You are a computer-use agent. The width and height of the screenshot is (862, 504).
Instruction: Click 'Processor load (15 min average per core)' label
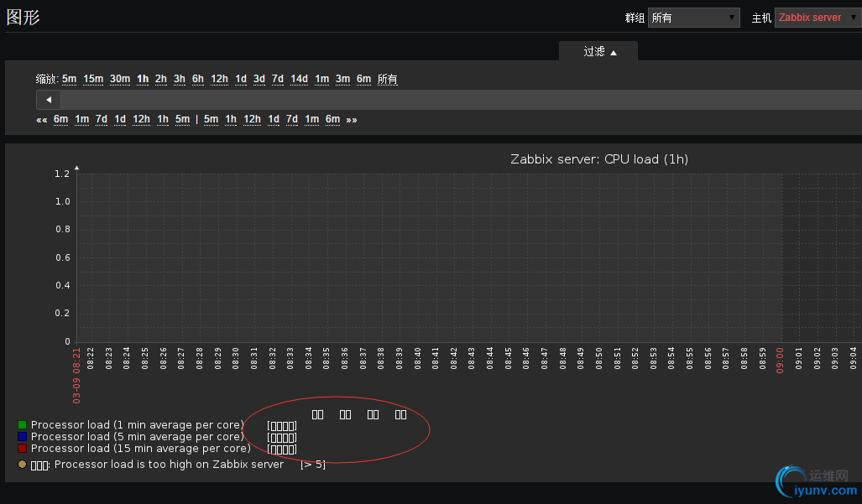141,449
